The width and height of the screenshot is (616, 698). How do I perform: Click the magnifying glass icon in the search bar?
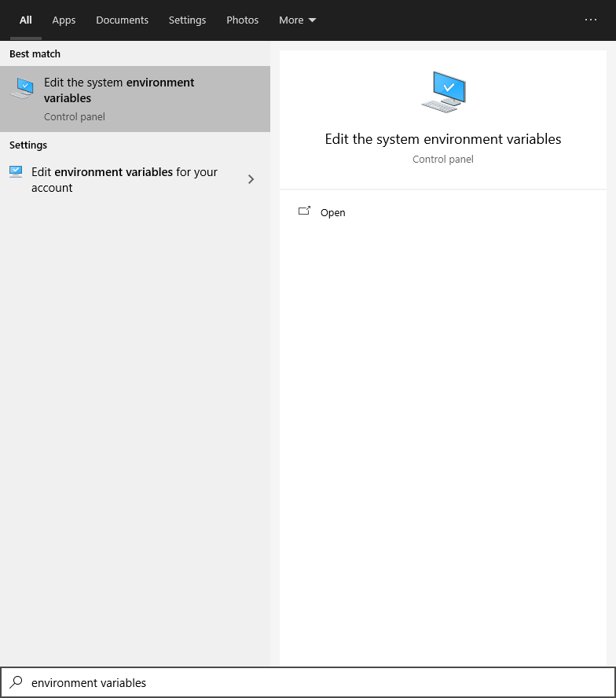16,682
